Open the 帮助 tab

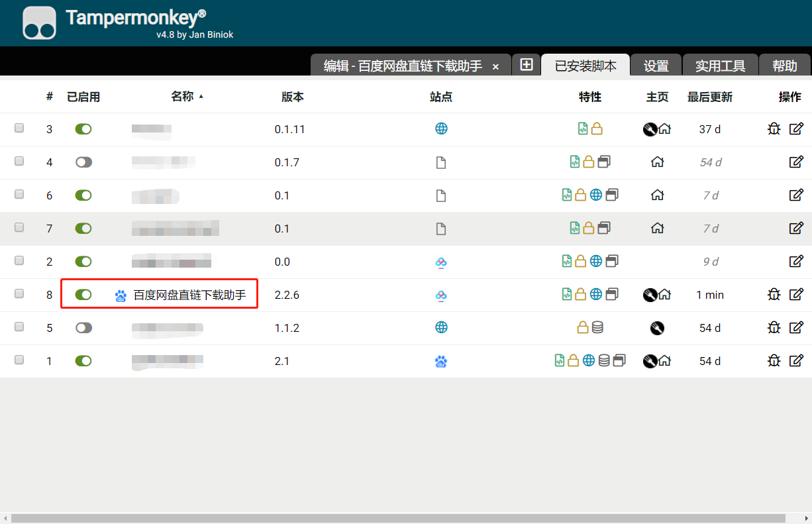785,66
